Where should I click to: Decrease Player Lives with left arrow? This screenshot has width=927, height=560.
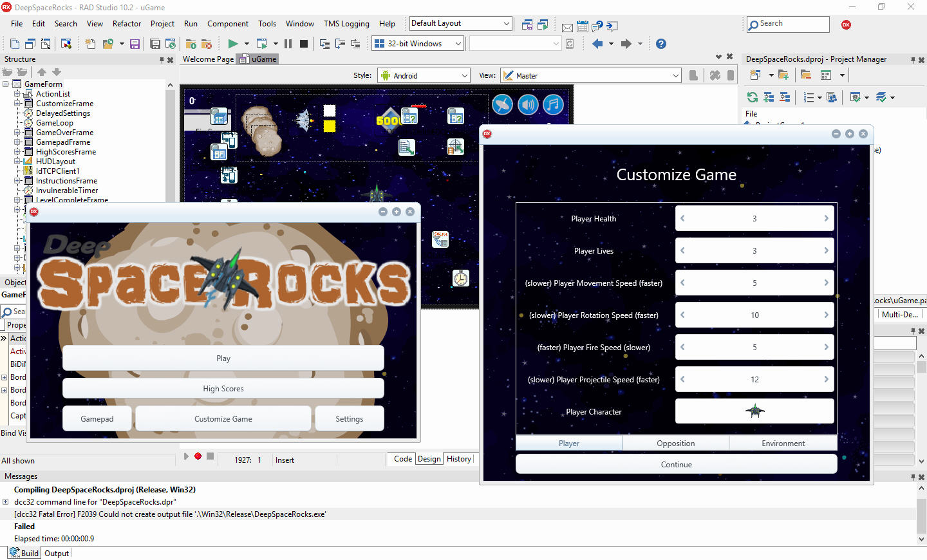(x=683, y=250)
